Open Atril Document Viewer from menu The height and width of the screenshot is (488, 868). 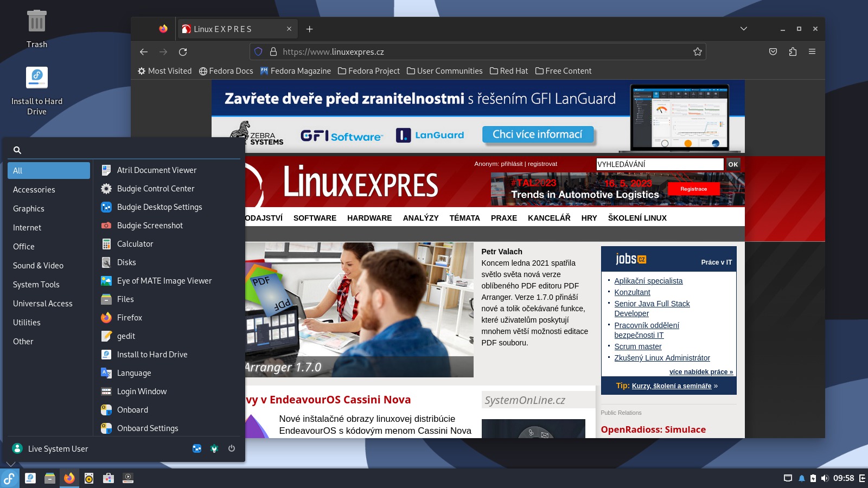pyautogui.click(x=167, y=170)
